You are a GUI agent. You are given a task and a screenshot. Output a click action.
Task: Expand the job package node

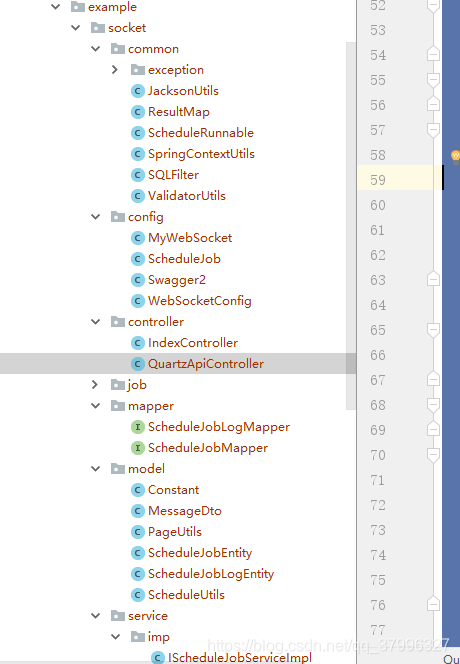click(x=95, y=385)
